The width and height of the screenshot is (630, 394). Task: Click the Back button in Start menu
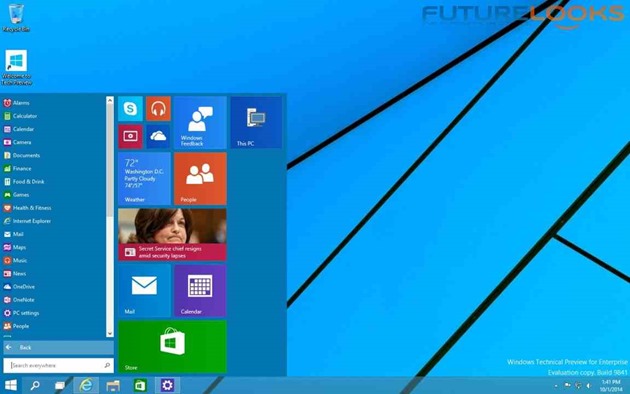click(x=59, y=348)
